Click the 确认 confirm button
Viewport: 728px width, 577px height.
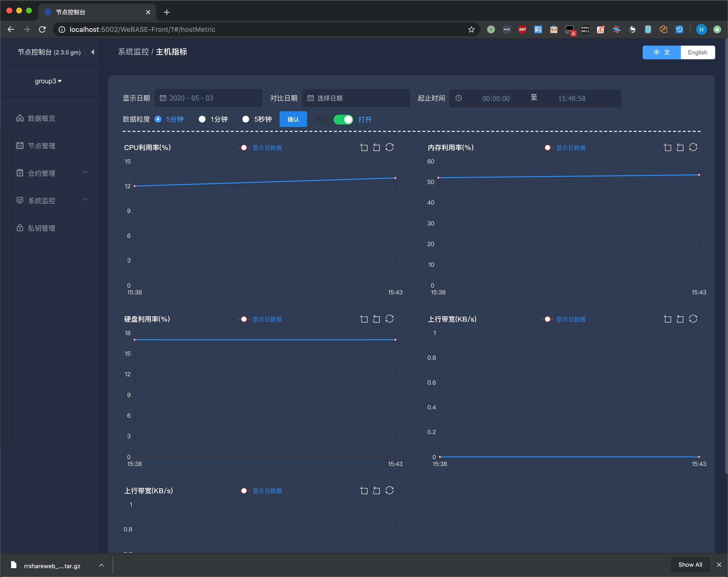pyautogui.click(x=293, y=119)
